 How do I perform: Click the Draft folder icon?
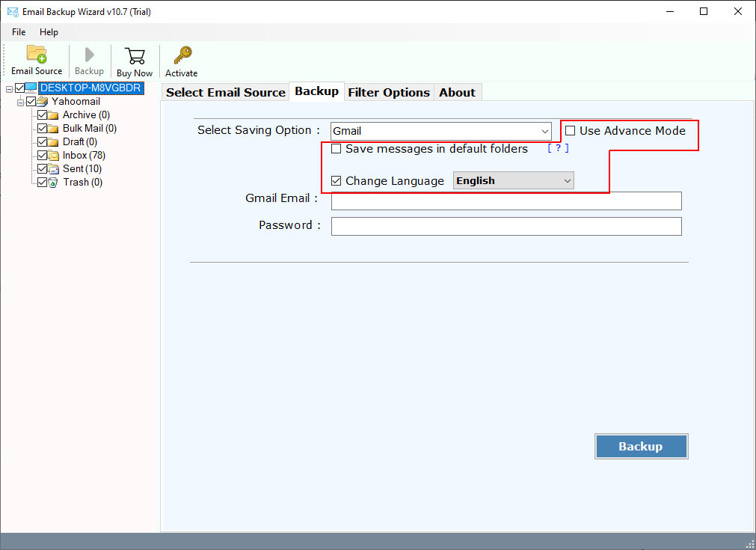point(53,142)
